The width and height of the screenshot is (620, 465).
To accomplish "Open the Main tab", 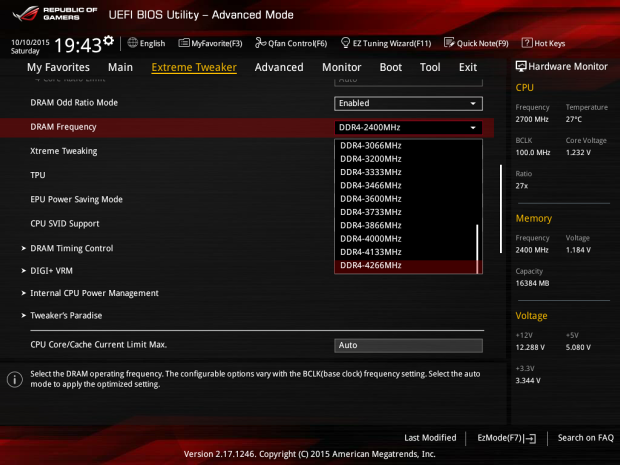I will click(120, 67).
